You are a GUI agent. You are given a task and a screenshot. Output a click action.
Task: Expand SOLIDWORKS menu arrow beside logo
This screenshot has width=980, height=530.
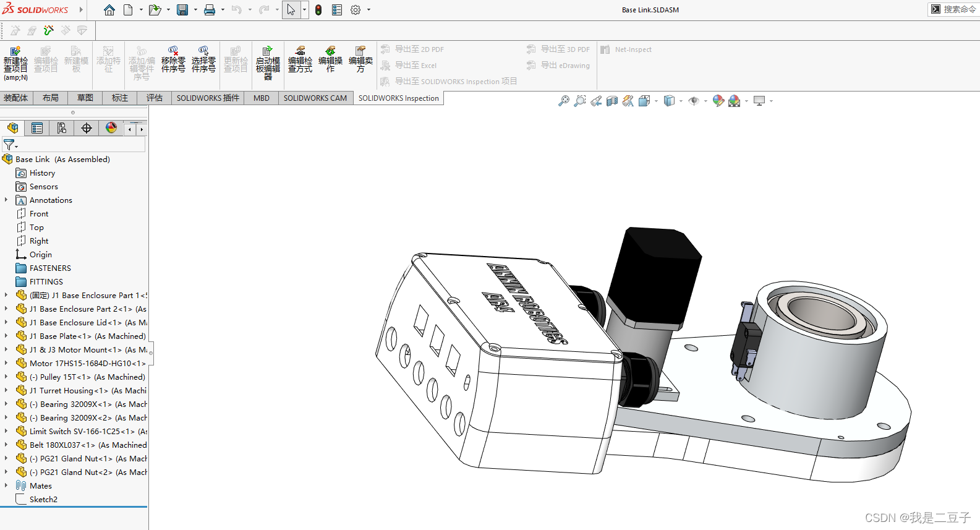click(81, 10)
